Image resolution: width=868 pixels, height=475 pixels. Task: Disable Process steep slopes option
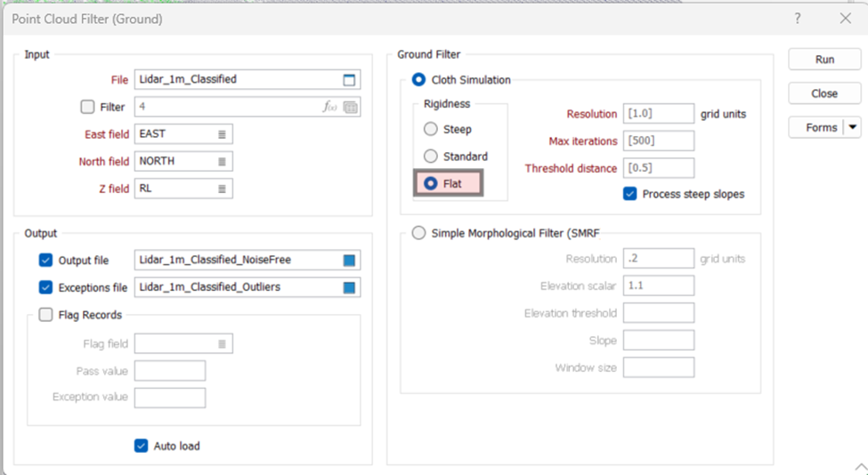(630, 194)
